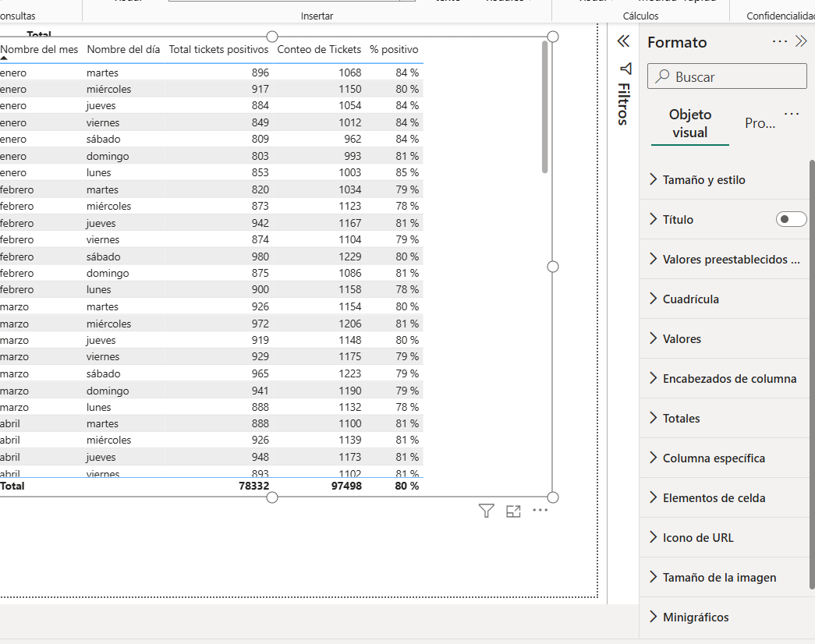Expand the Totales section
This screenshot has width=815, height=644.
click(x=681, y=419)
